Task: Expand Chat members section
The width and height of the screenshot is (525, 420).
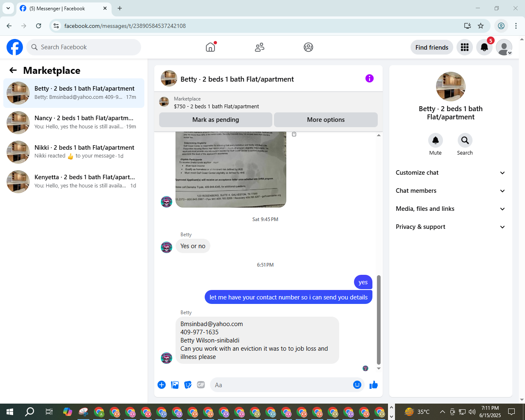Action: pyautogui.click(x=451, y=191)
